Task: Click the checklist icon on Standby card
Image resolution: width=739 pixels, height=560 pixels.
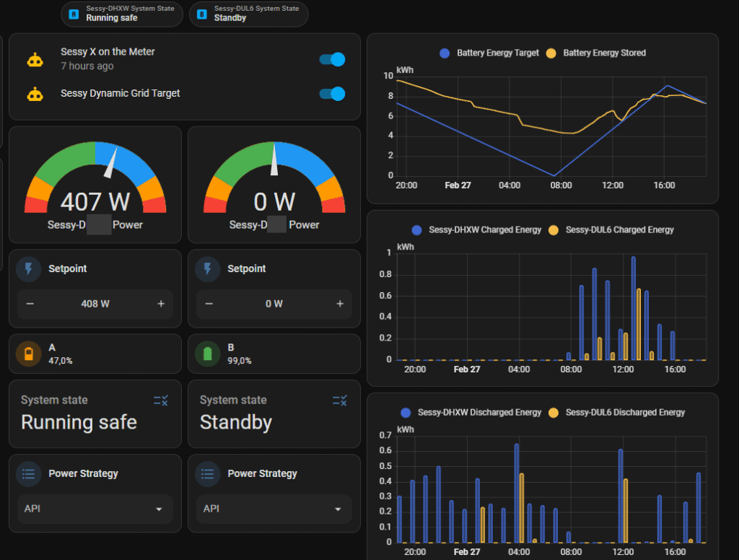Action: click(x=340, y=401)
